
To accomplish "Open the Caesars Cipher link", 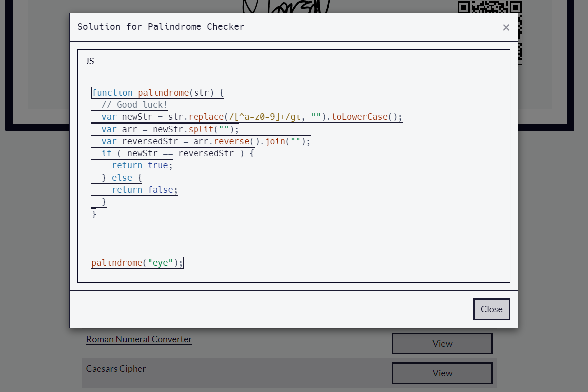I will tap(116, 369).
